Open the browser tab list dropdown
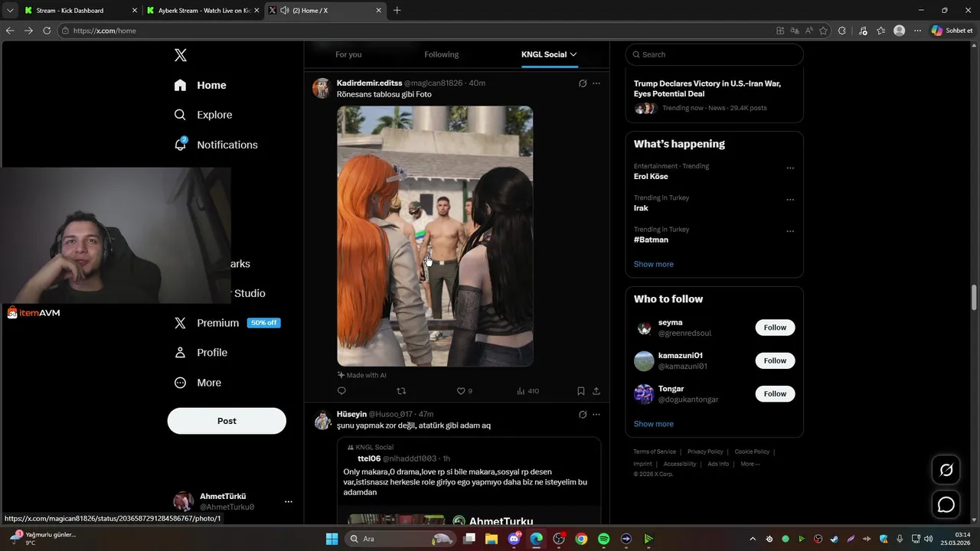Image resolution: width=980 pixels, height=551 pixels. pos(10,11)
